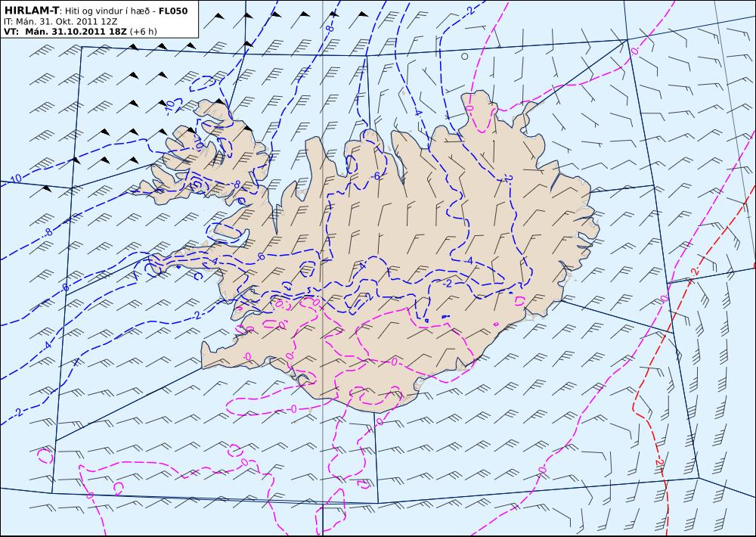Click the HIRLAM-T model title text

[x=31, y=11]
